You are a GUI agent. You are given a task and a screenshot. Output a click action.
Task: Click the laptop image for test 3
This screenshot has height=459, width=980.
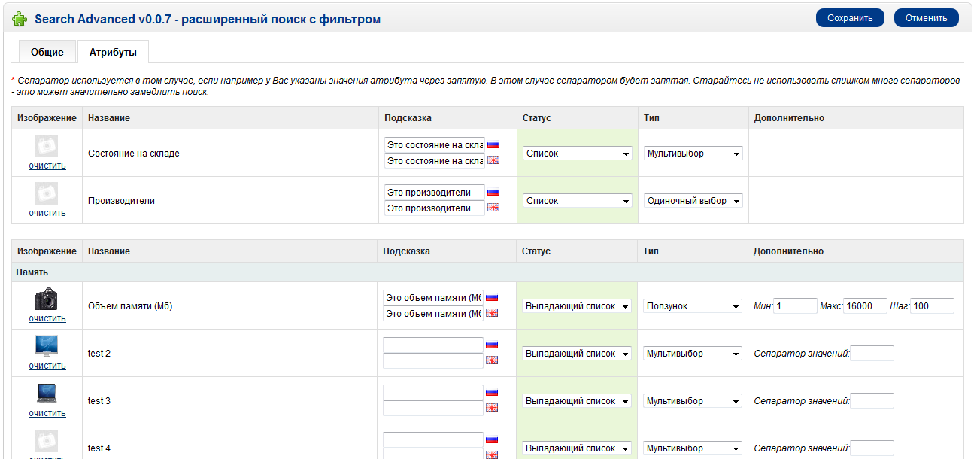point(47,394)
